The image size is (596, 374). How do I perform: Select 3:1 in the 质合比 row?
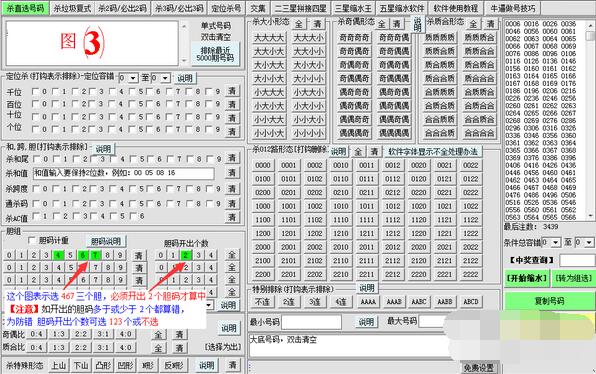[x=103, y=347]
